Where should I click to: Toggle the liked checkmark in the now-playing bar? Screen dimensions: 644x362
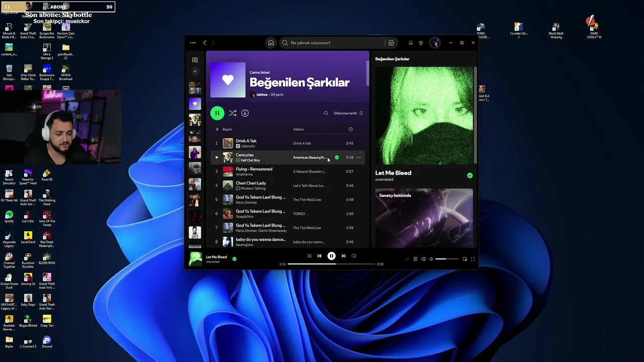pyautogui.click(x=234, y=259)
